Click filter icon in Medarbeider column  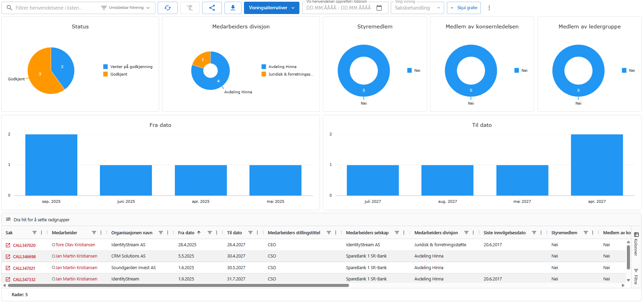tap(94, 233)
